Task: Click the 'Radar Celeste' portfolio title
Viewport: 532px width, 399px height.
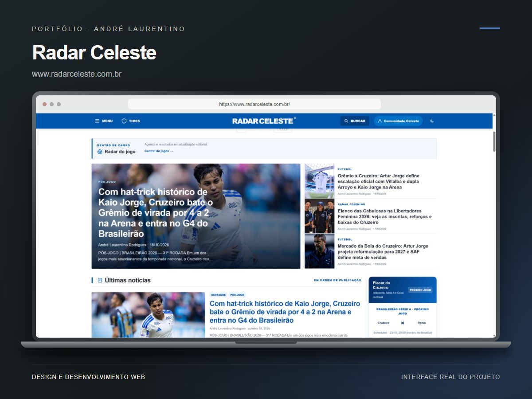Action: (94, 52)
